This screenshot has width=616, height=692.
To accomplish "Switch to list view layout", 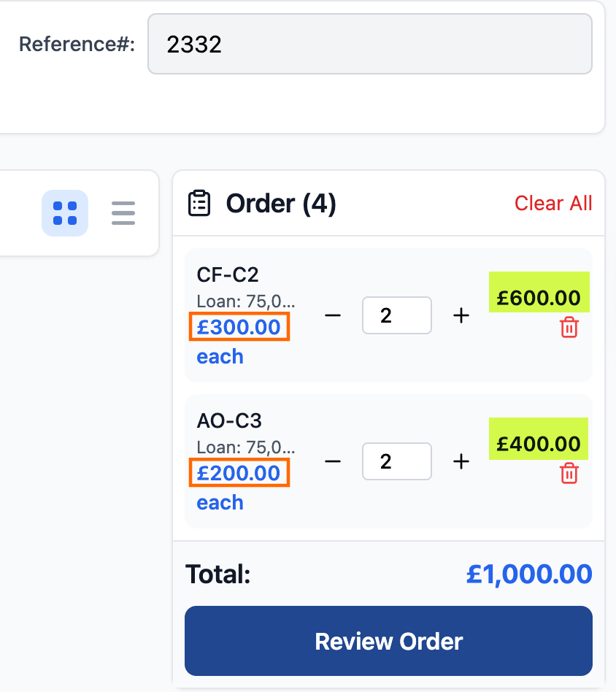I will click(123, 213).
